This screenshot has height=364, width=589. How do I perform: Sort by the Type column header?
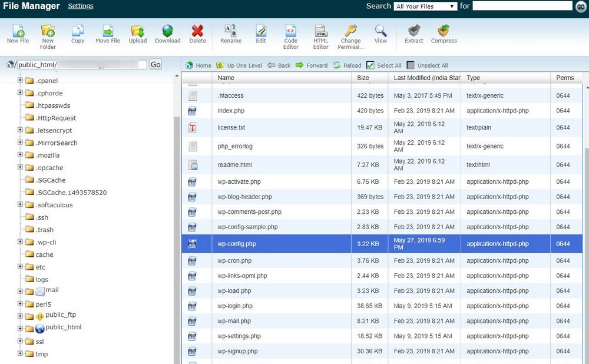474,78
